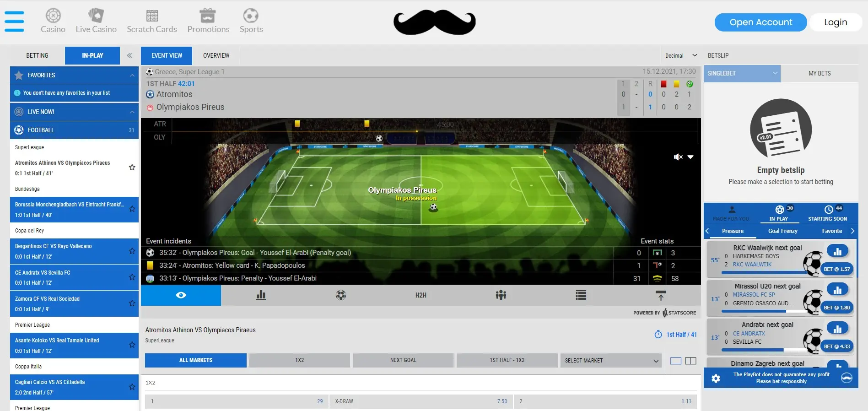Switch to Overview tab
The height and width of the screenshot is (411, 868).
coord(216,55)
